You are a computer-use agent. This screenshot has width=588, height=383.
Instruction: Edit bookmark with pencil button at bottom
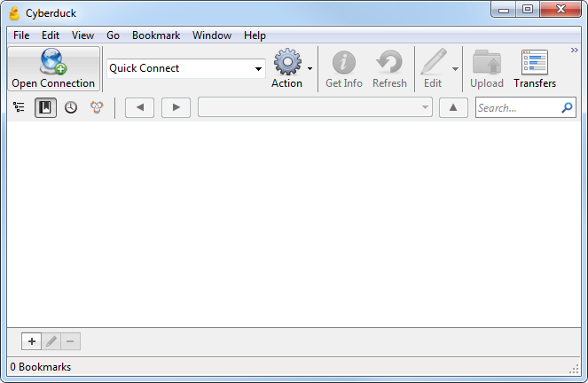51,341
